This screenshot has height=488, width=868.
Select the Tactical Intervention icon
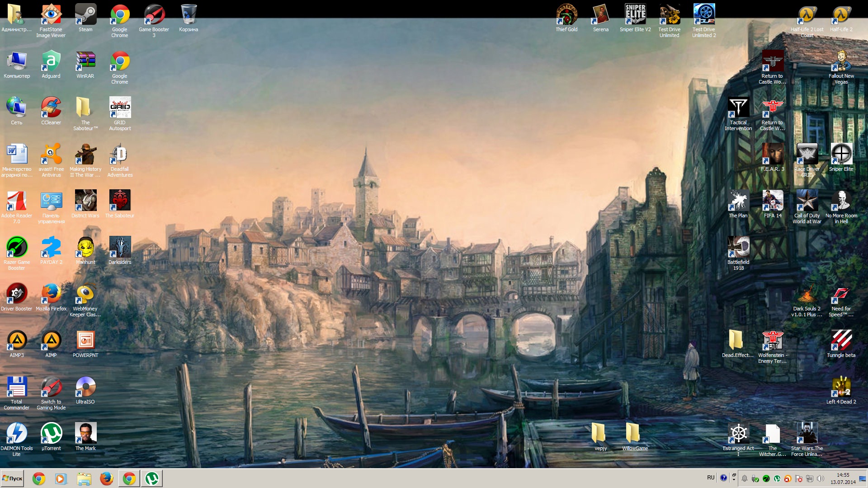738,113
